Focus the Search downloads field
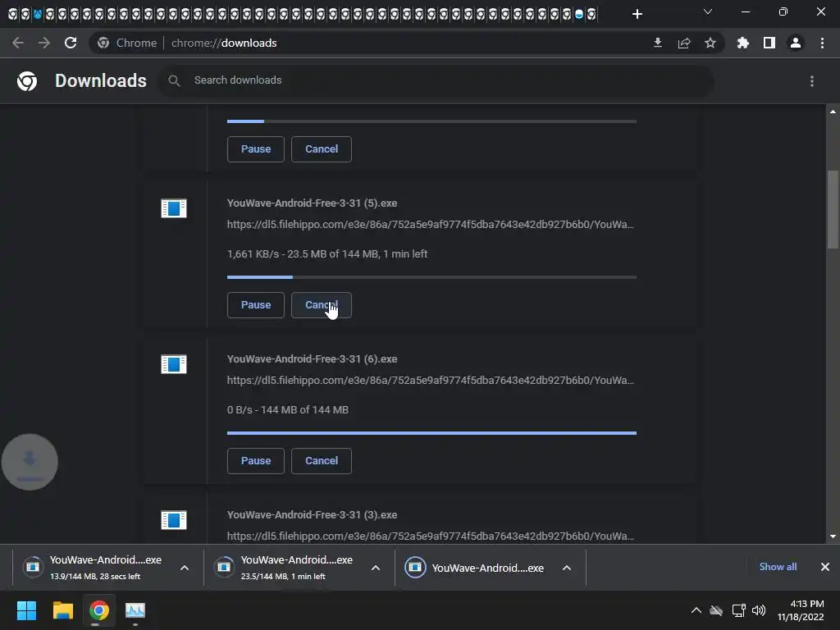This screenshot has height=630, width=840. tap(436, 80)
